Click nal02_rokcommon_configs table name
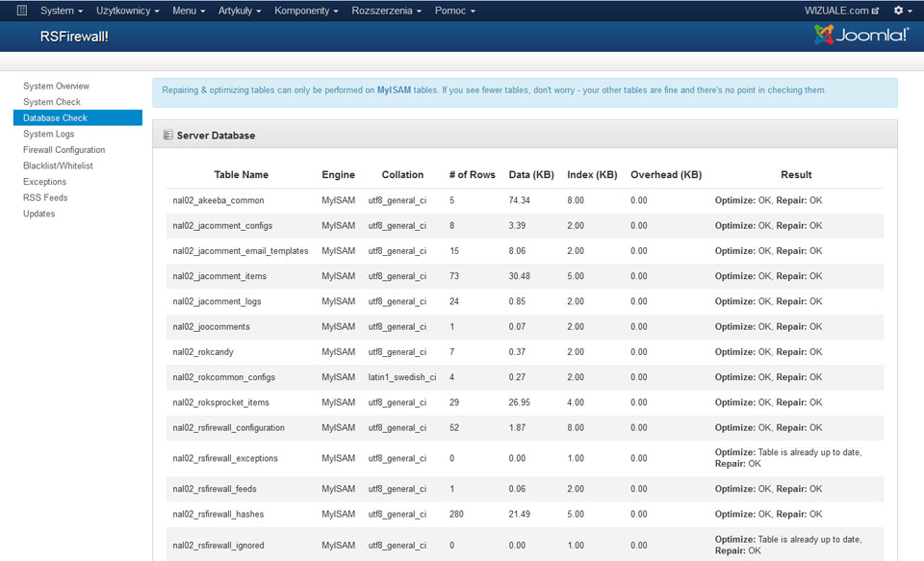924x561 pixels. 224,378
